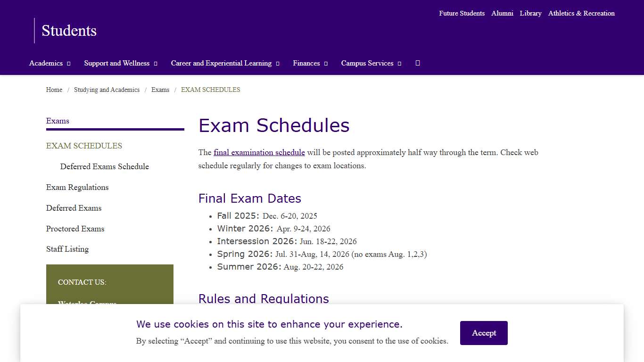644x362 pixels.
Task: Open the Finances menu
Action: coord(306,63)
